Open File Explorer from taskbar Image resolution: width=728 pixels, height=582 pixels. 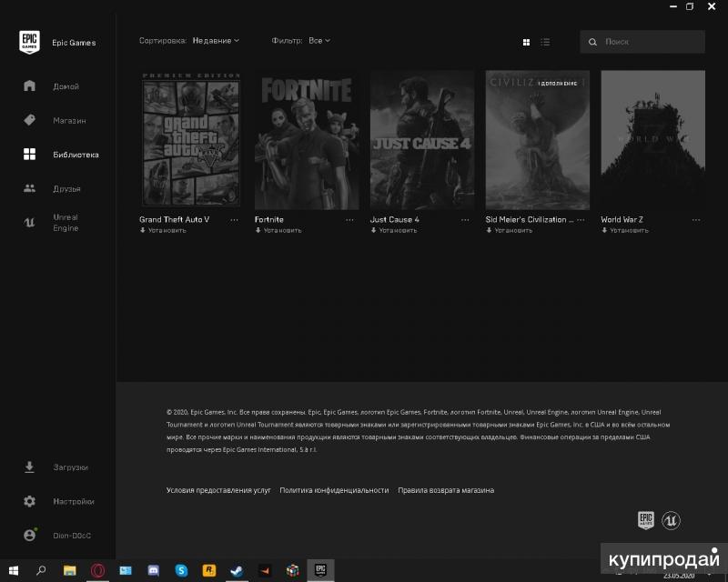click(70, 570)
